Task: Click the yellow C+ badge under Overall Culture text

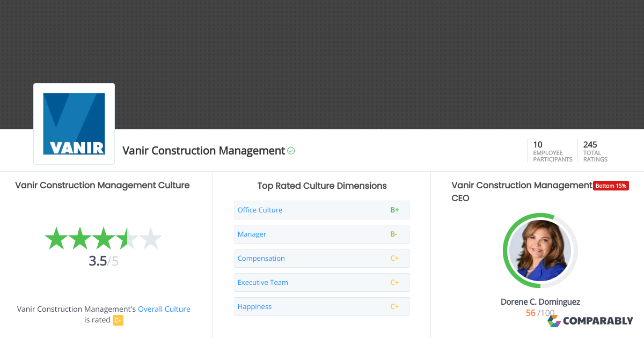Action: coord(117,320)
